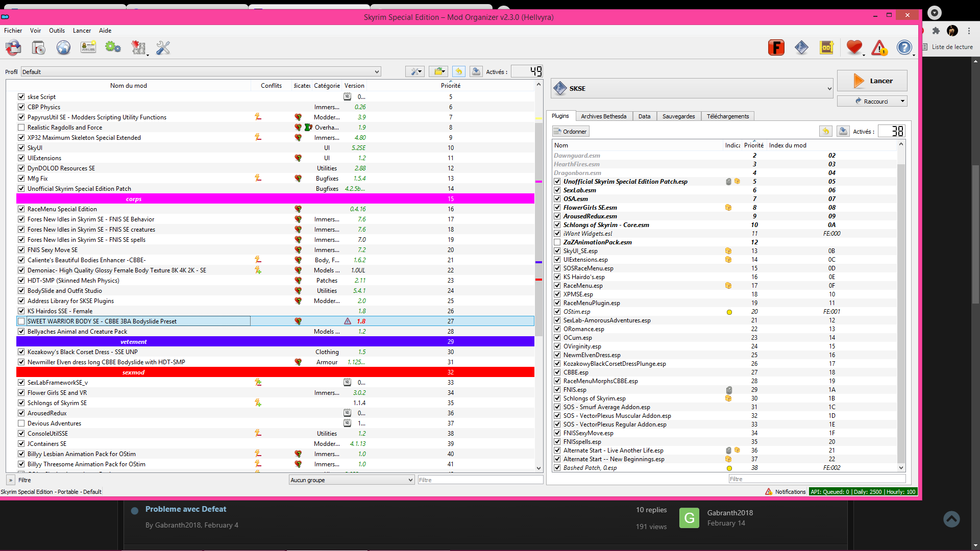Click conflict lightning icon on PapyrusUtil SE row
The height and width of the screenshot is (551, 980).
[258, 117]
